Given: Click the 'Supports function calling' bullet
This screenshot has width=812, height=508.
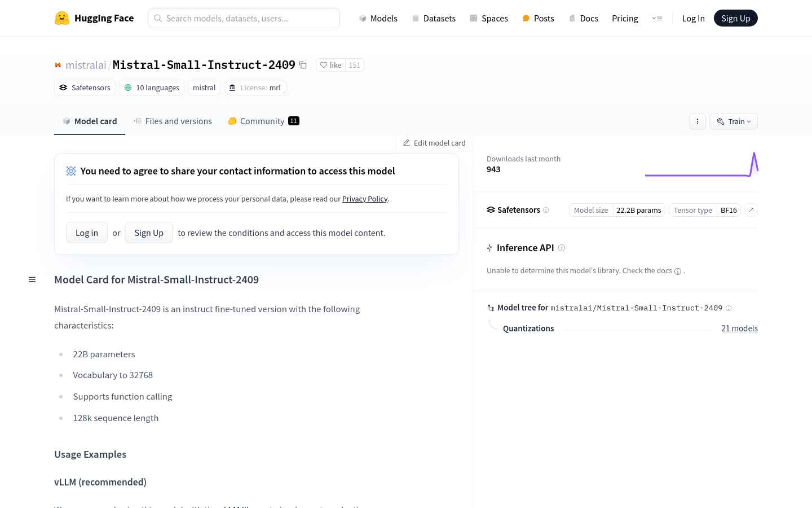Looking at the screenshot, I should point(122,397).
